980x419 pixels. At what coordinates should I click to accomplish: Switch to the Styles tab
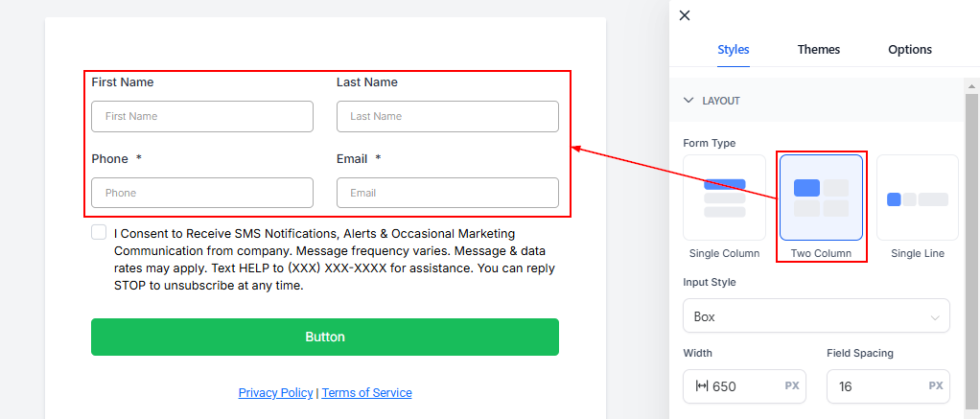(733, 50)
